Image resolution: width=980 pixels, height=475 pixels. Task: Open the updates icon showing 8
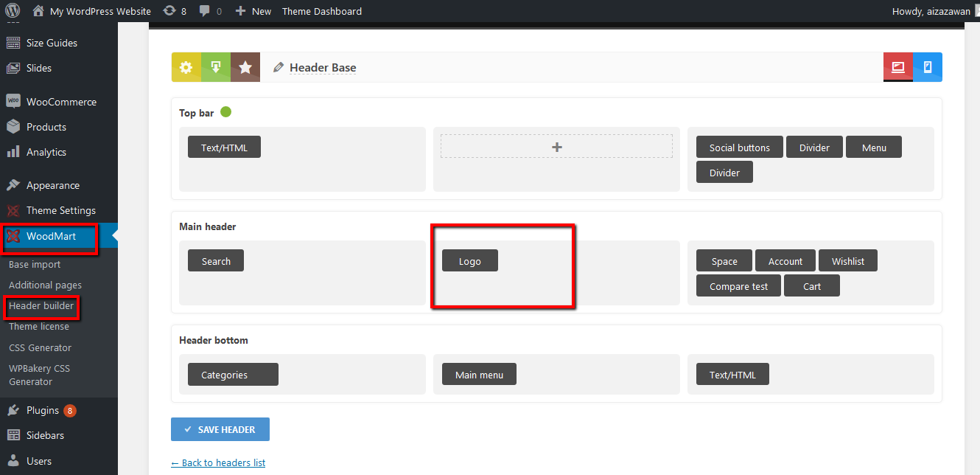[x=169, y=11]
